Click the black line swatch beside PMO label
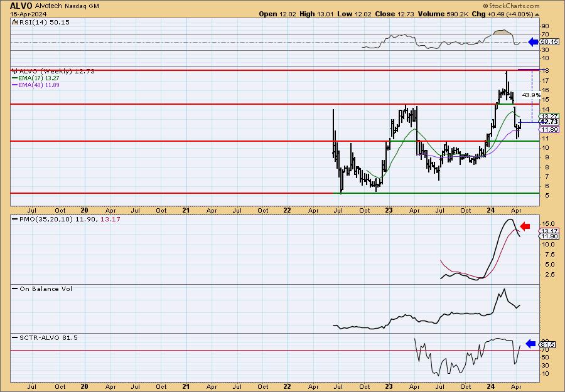 coord(14,219)
